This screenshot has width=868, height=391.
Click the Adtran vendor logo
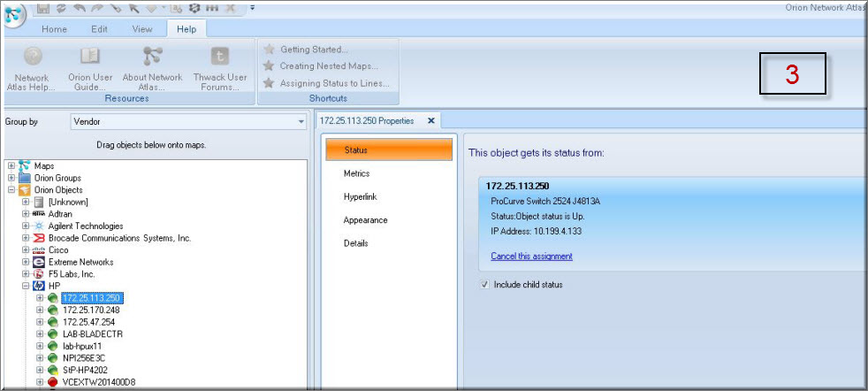coord(39,214)
